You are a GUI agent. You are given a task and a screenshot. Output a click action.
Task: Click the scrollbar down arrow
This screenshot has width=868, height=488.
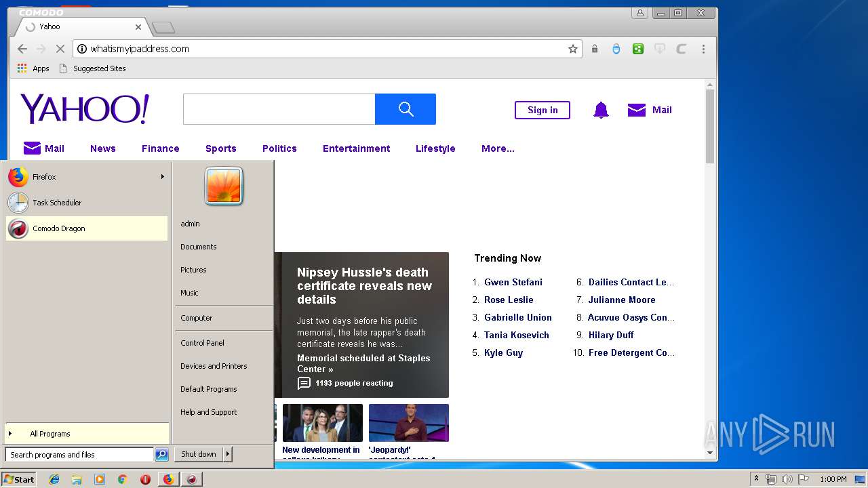click(710, 453)
